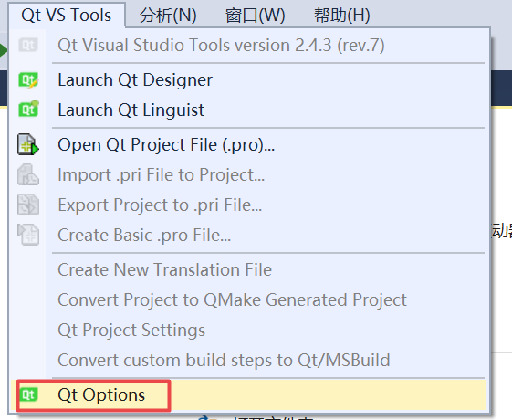Viewport: 512px width, 420px height.
Task: Click the Import .pri File icon
Action: point(28,174)
